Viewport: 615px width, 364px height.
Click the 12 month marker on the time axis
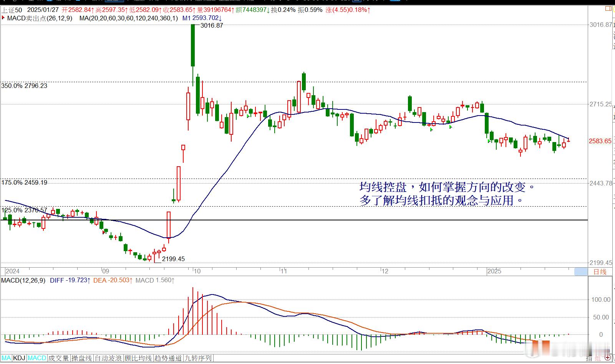click(x=385, y=271)
